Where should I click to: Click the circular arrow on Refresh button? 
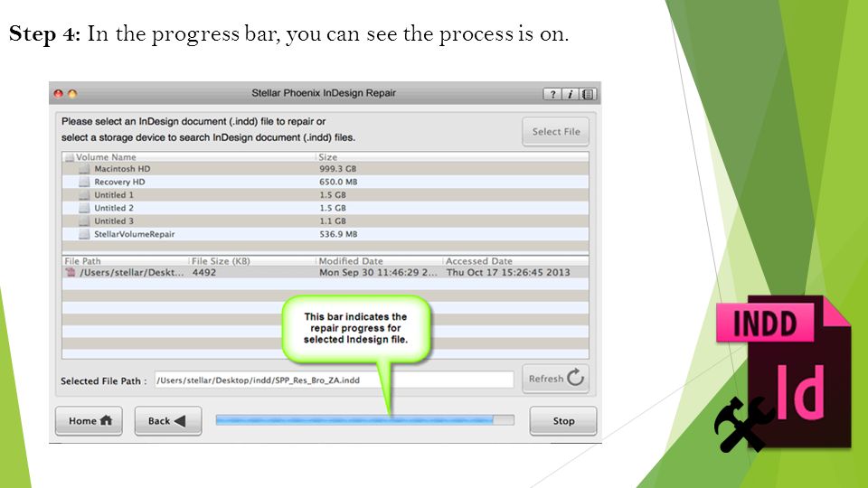[576, 377]
